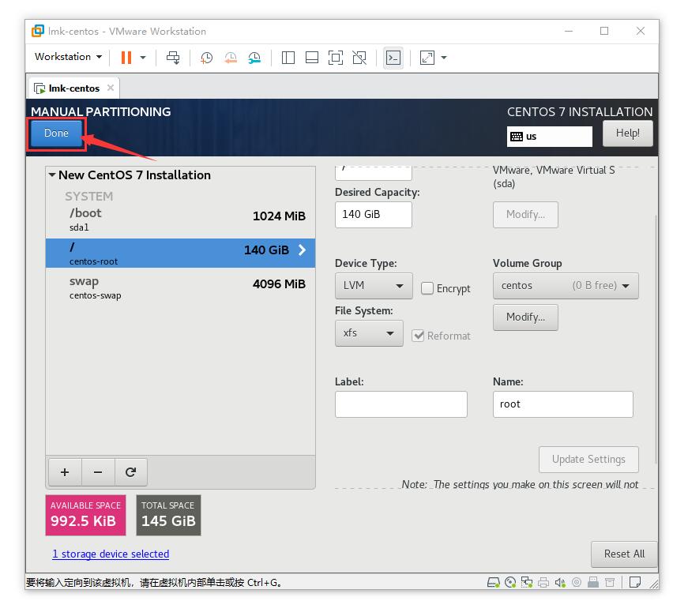Screen dimensions: 688x616
Task: Pause the virtual machine
Action: point(126,58)
